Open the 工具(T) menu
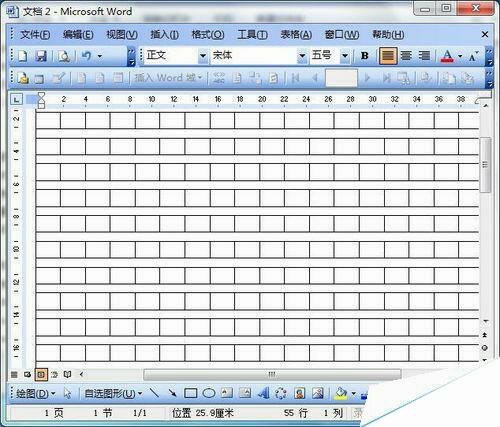The width and height of the screenshot is (500, 427). pyautogui.click(x=252, y=34)
